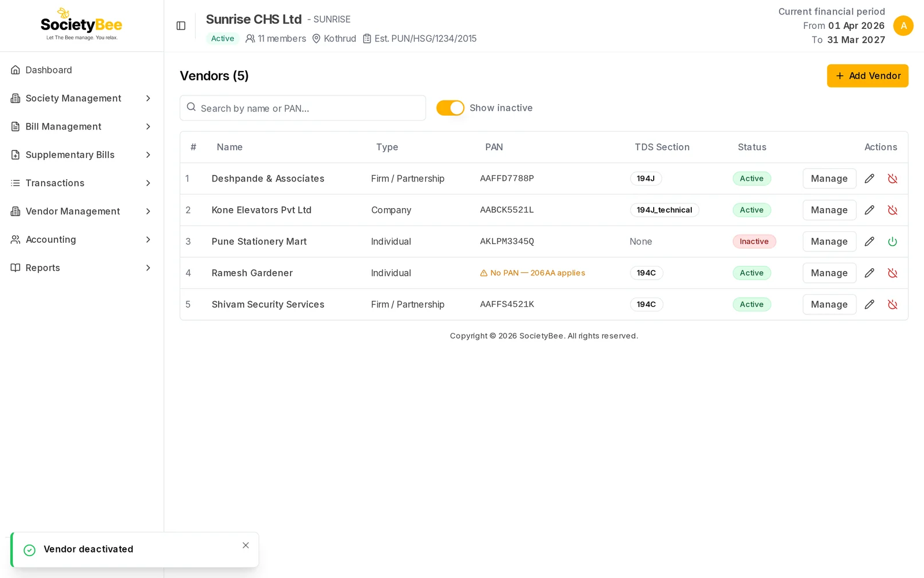Edit Kone Elevators Pvt Ltd pencil icon
Viewport: 924px width, 578px height.
[869, 210]
